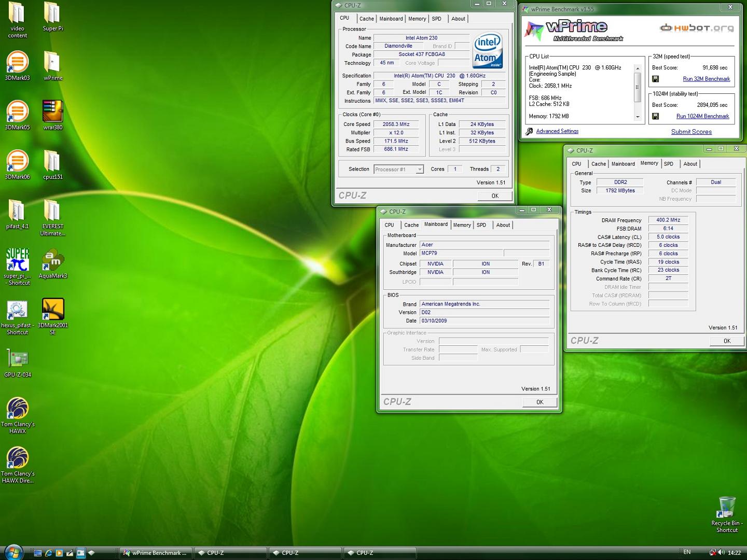
Task: Click the volume icon in system tray
Action: tap(721, 552)
